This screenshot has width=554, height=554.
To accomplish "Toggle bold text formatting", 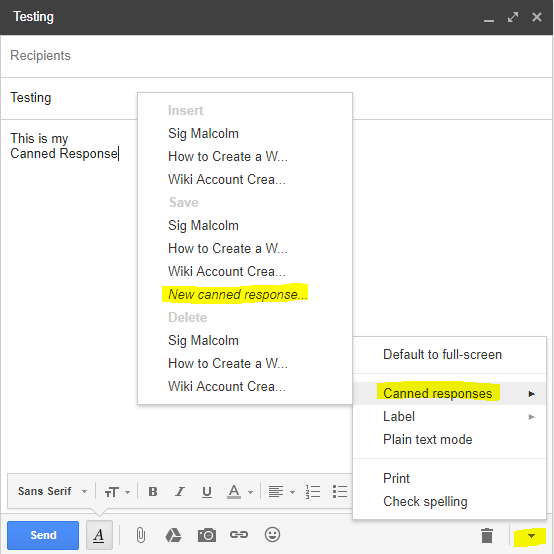I will (153, 491).
